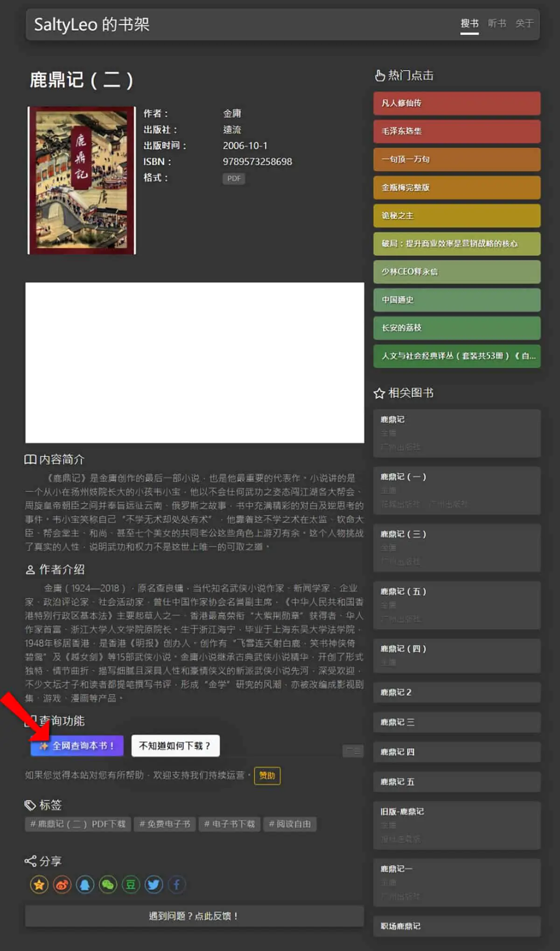Viewport: 560px width, 951px height.
Task: Open hot item 凡人修仙传
Action: pos(457,103)
